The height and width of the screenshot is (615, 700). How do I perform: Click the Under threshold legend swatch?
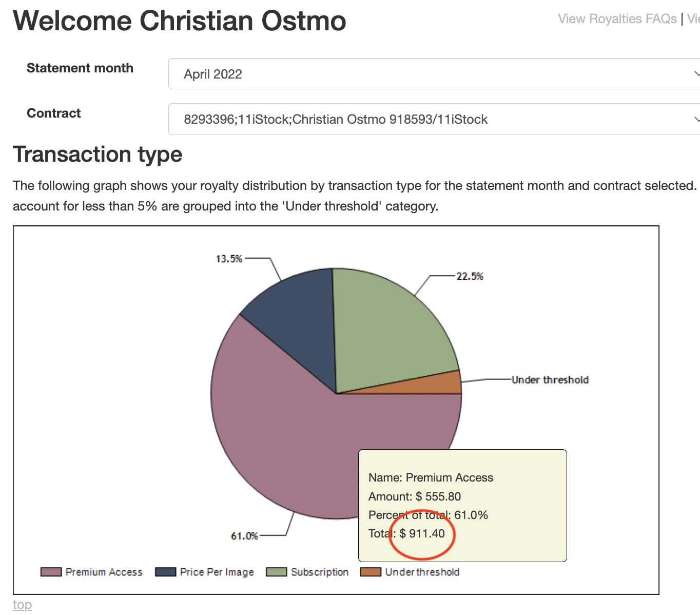click(371, 572)
